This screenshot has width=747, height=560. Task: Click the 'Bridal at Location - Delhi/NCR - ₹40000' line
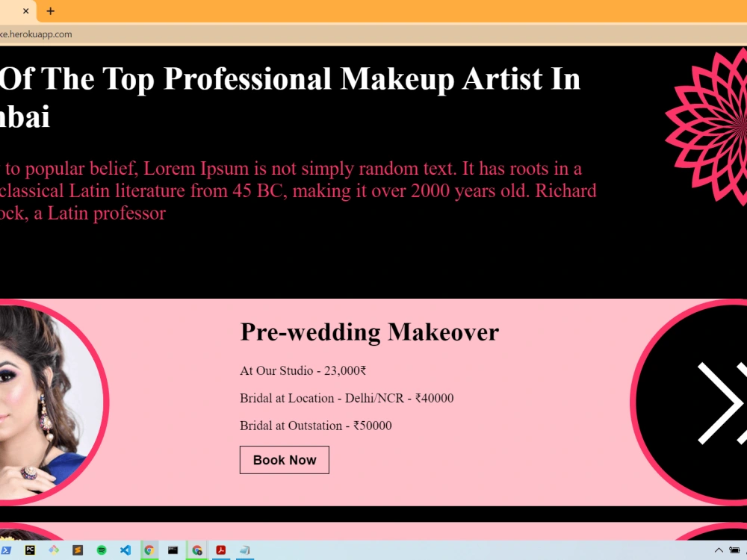coord(347,398)
